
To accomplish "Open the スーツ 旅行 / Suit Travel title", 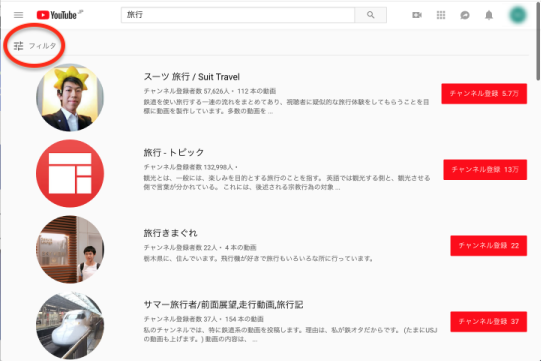I will [191, 77].
